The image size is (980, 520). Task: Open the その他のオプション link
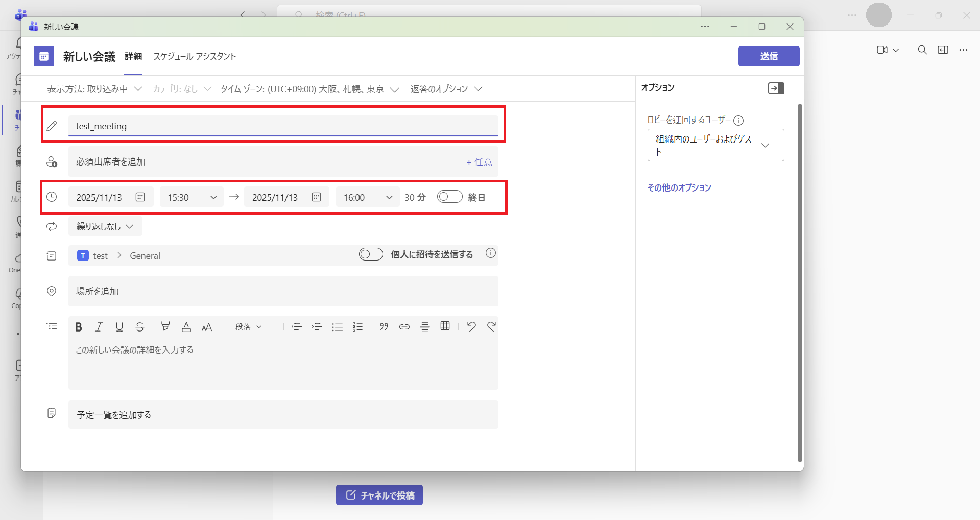click(679, 187)
